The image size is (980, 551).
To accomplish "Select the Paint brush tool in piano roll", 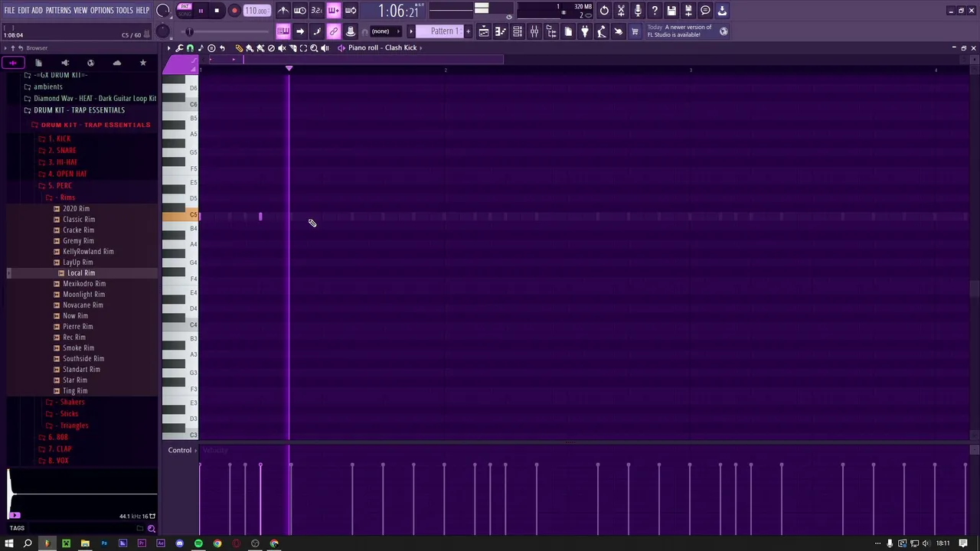I will tap(250, 47).
